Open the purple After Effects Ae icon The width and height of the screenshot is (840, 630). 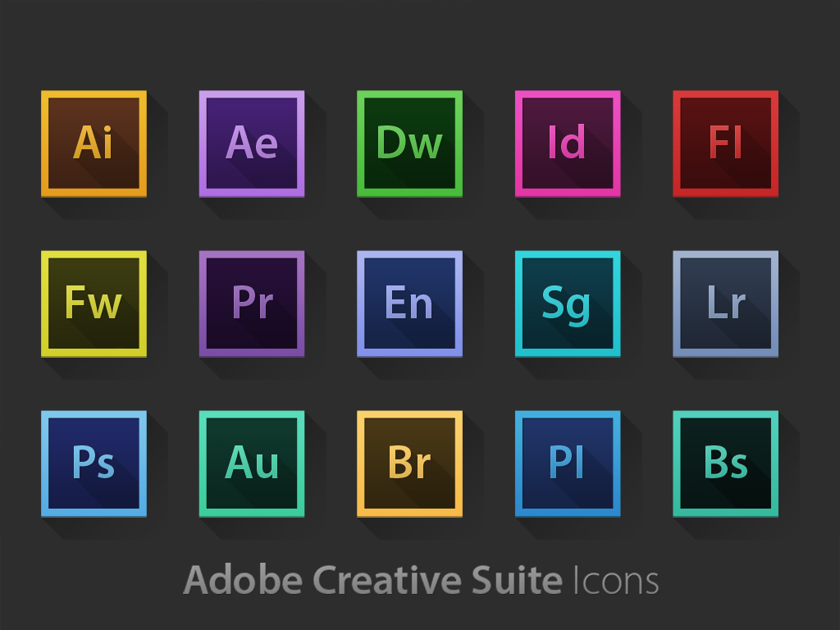(x=252, y=144)
